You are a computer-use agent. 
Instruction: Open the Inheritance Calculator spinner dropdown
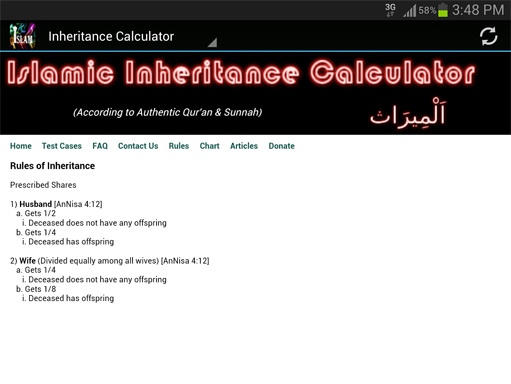coord(132,36)
